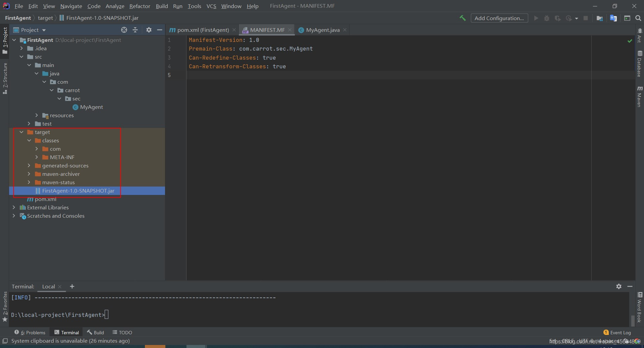Open Project Structure icon in toolbar

600,18
